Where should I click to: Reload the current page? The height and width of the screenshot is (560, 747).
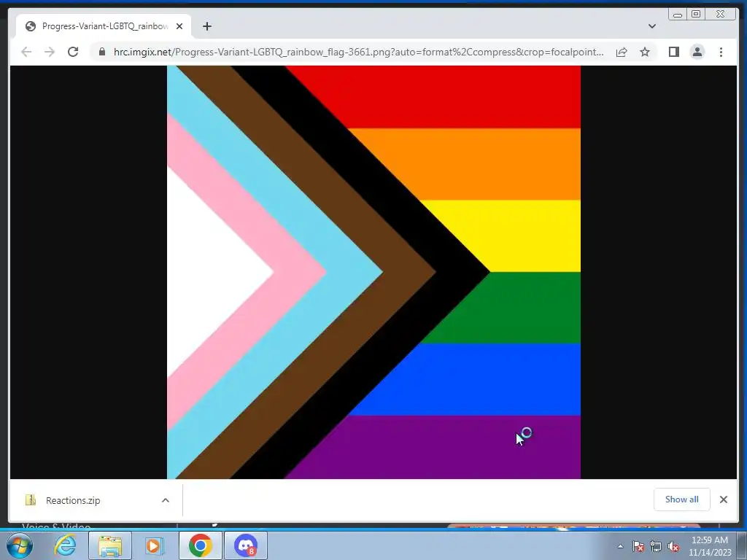[73, 52]
